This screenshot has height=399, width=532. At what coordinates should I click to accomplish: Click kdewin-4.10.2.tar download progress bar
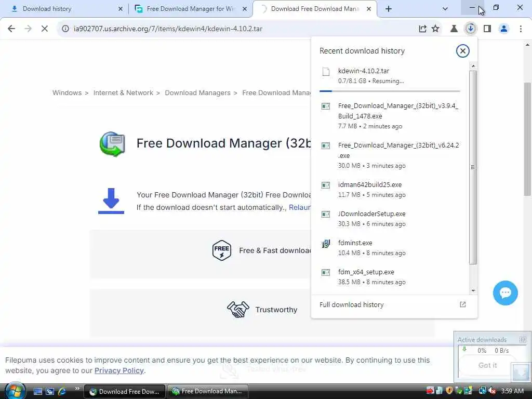[390, 91]
